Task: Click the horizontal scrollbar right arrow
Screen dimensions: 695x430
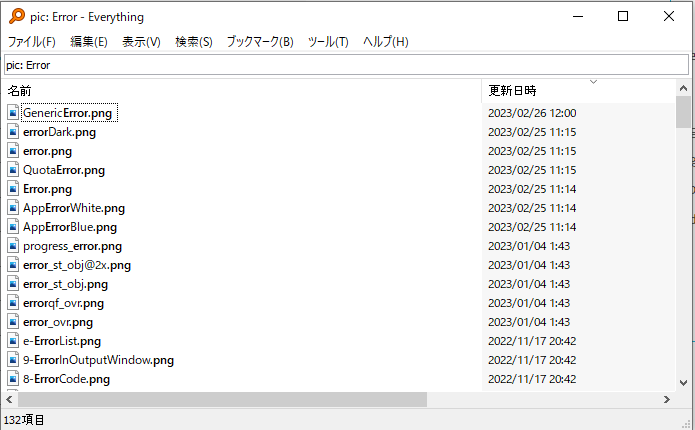Action: 667,399
